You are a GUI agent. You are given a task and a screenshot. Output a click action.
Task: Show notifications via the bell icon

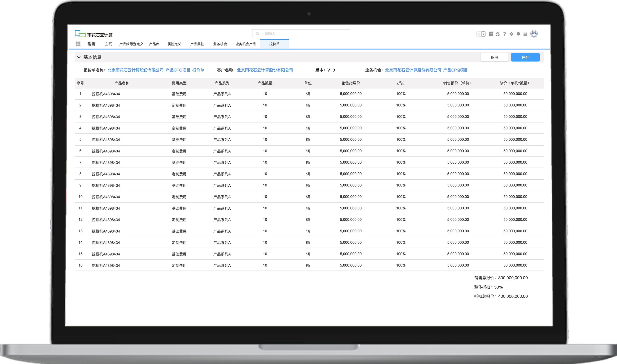click(x=518, y=34)
